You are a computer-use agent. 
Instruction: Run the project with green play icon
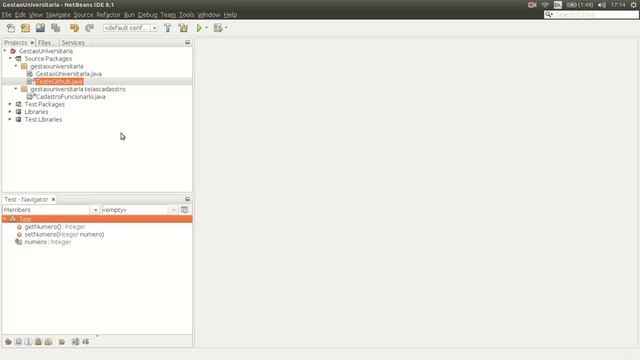(199, 28)
